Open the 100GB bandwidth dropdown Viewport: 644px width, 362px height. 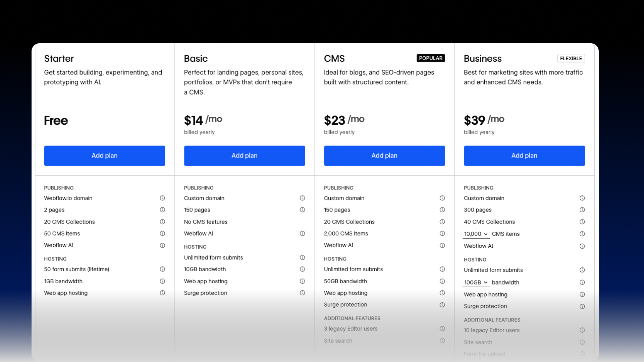475,282
